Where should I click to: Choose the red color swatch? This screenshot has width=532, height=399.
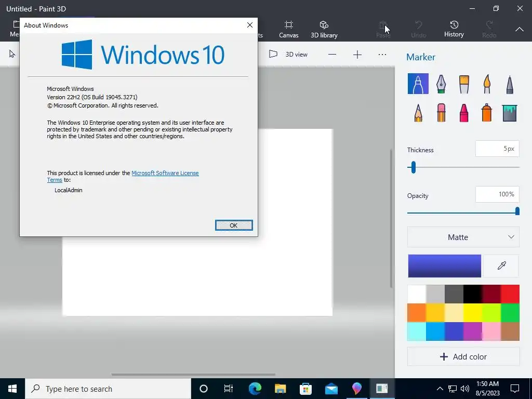pyautogui.click(x=510, y=294)
